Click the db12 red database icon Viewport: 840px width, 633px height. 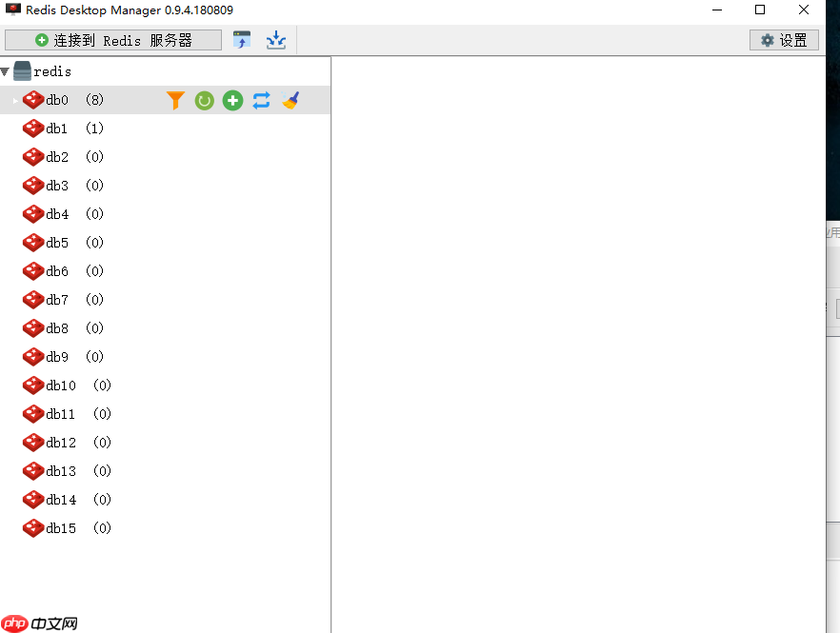click(x=33, y=443)
